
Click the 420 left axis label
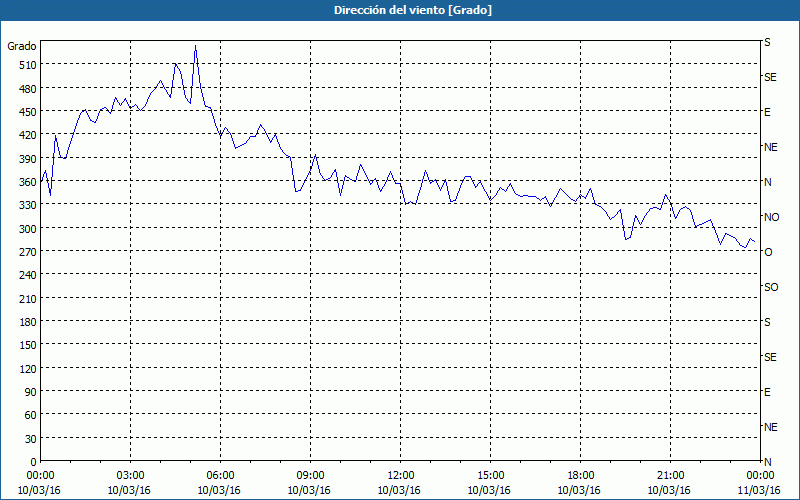coord(29,135)
